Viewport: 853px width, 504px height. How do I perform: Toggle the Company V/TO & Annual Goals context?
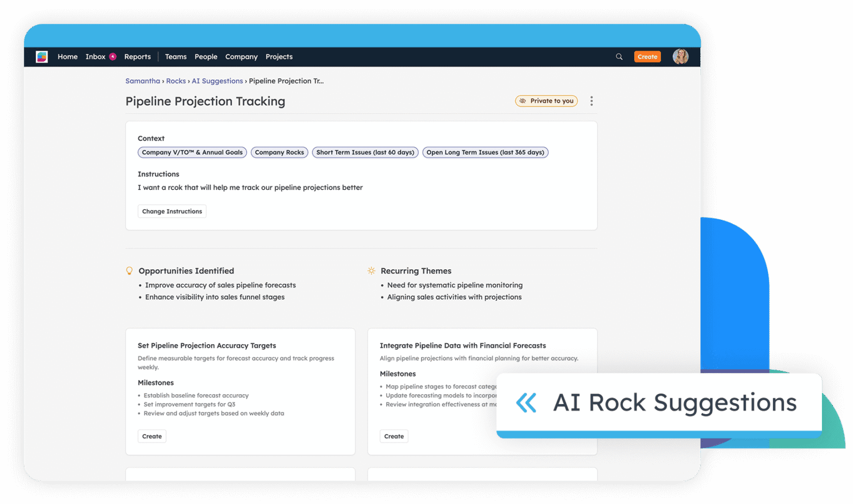point(192,152)
